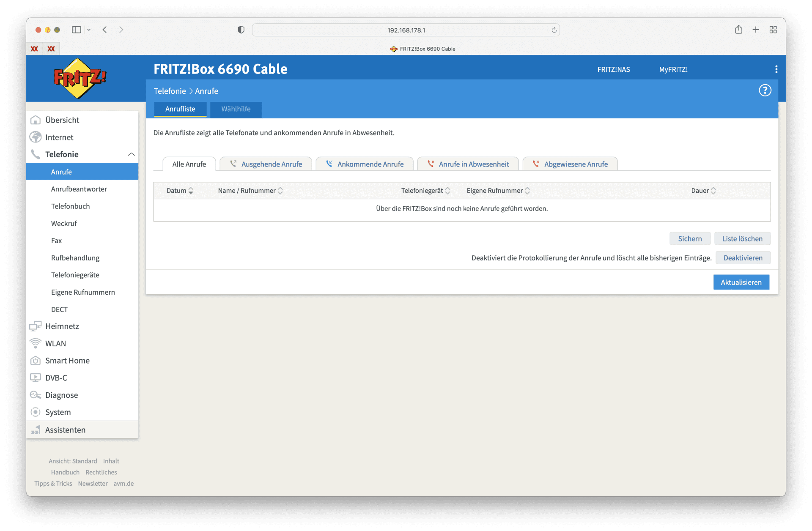The image size is (812, 531).
Task: Click the Internet globe icon
Action: pos(36,137)
